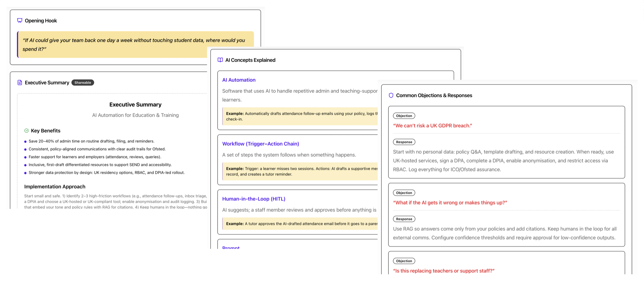Click the green checkmark icon beside Key Benefits

pyautogui.click(x=26, y=130)
